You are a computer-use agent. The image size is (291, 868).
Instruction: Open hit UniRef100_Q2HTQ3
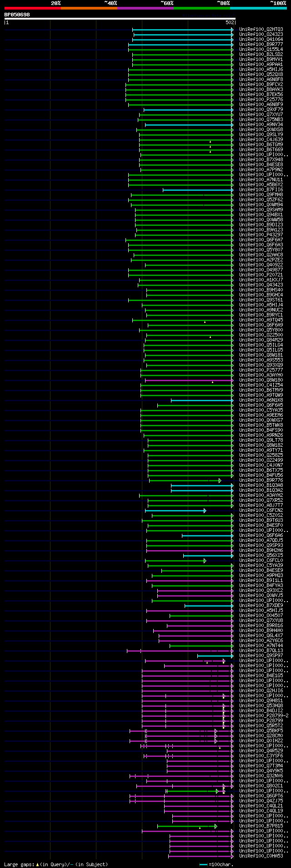[x=261, y=30]
